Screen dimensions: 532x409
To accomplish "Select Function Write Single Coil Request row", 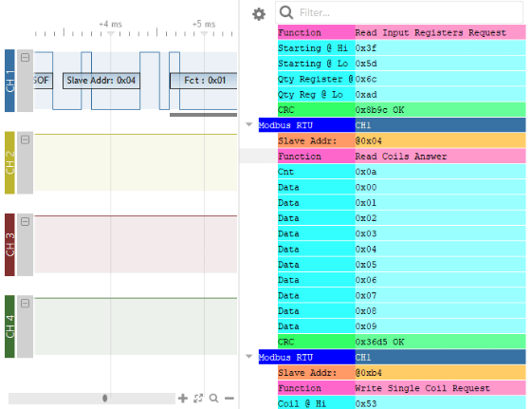I will 402,388.
